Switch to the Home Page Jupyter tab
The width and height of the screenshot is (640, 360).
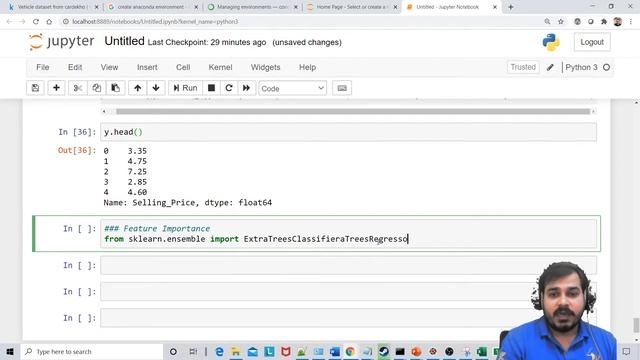point(351,7)
